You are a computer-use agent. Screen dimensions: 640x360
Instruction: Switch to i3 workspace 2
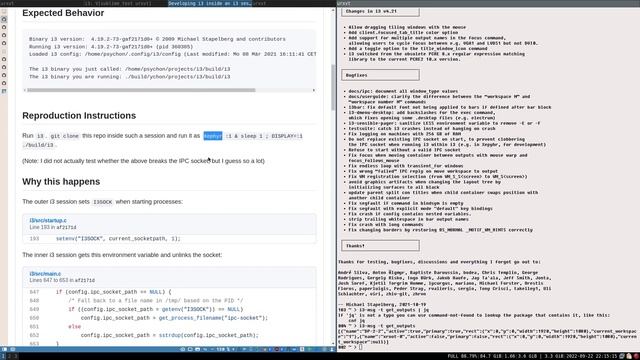tap(9, 356)
